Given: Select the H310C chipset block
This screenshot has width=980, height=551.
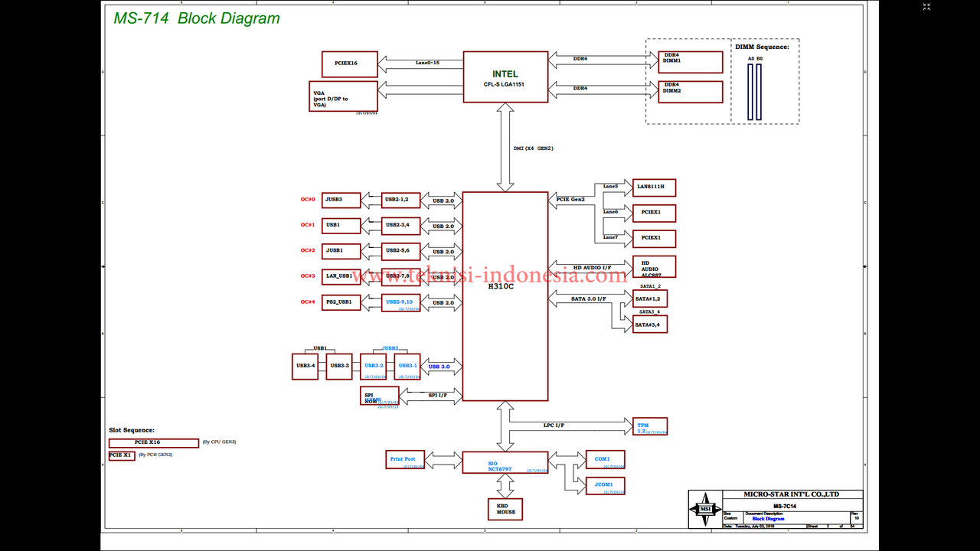Looking at the screenshot, I should pos(505,296).
